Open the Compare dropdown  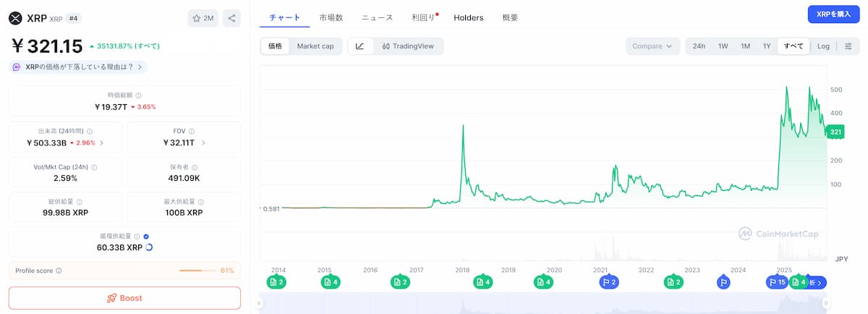[x=652, y=46]
